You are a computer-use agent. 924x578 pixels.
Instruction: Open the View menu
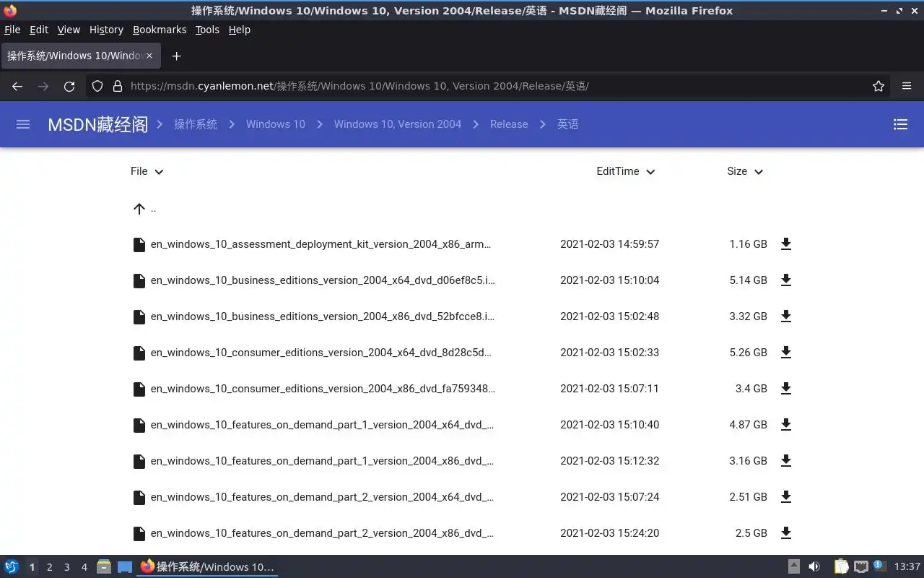tap(69, 30)
